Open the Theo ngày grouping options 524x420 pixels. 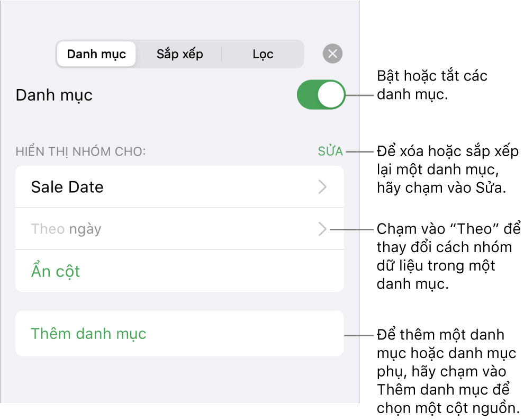pos(179,229)
